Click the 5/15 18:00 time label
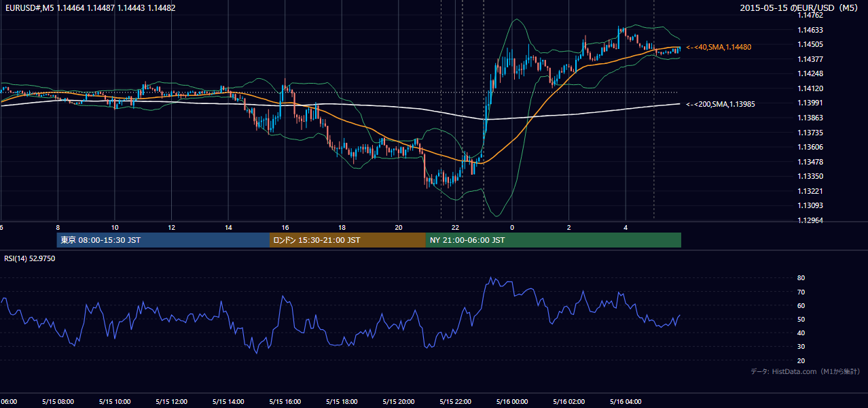868x408 pixels. [342, 402]
